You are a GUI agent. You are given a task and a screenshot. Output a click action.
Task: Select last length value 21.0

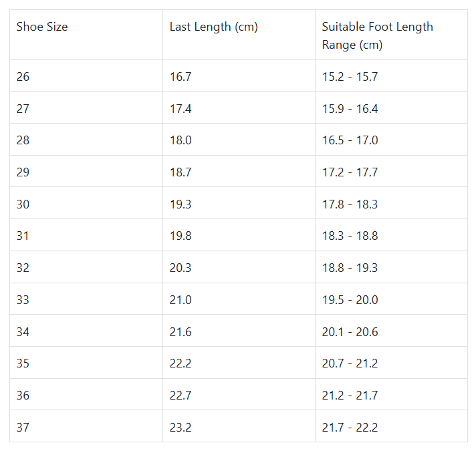pos(181,300)
